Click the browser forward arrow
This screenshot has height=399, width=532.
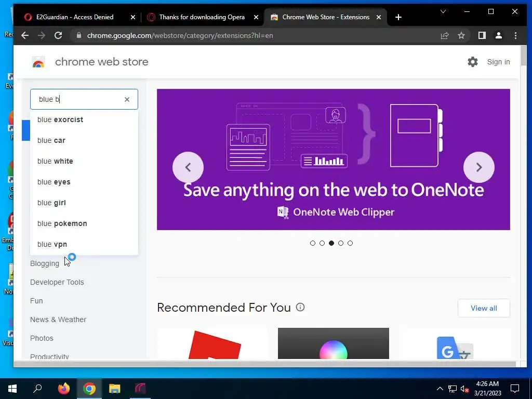(x=42, y=35)
